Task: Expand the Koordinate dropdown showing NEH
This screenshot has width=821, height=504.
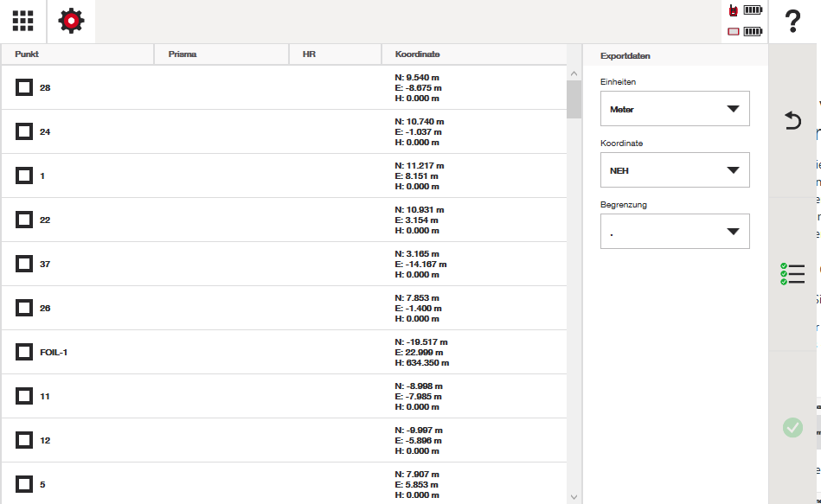Action: [x=675, y=170]
